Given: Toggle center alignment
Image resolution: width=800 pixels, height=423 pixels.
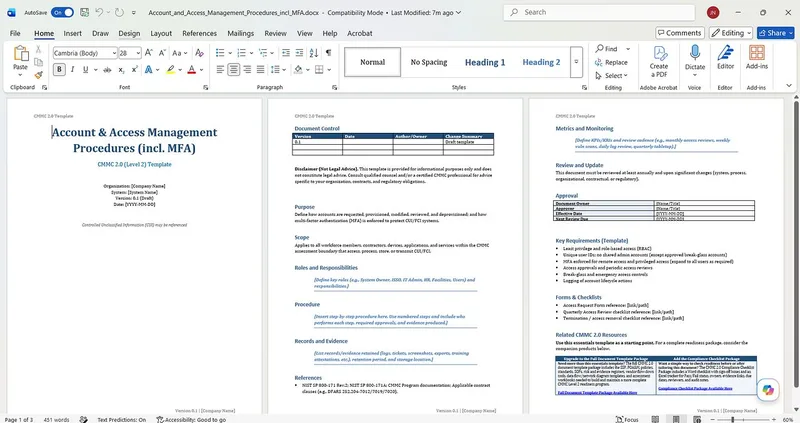Looking at the screenshot, I should pyautogui.click(x=234, y=69).
